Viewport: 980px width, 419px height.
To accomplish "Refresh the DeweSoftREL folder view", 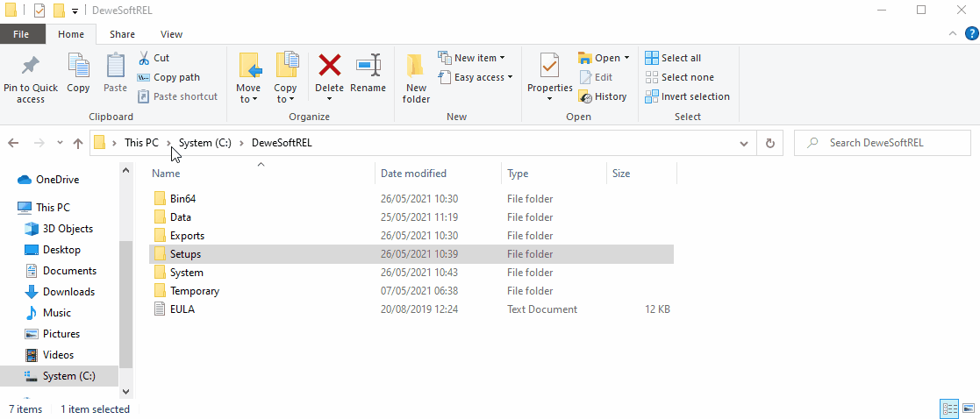I will [x=770, y=143].
